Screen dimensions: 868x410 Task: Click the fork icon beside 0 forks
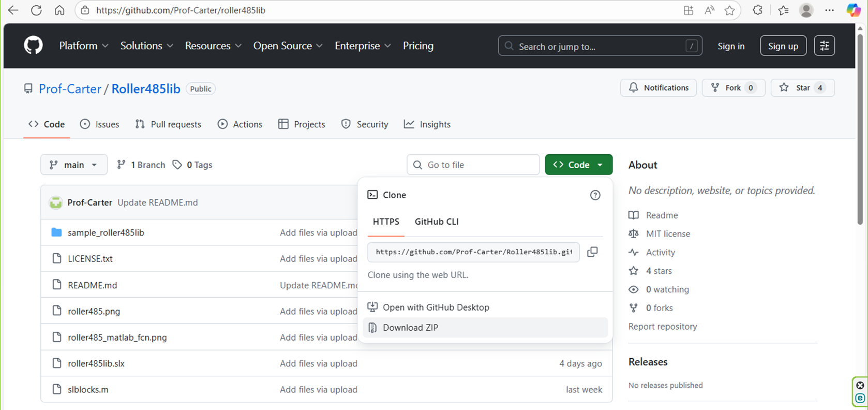coord(634,308)
